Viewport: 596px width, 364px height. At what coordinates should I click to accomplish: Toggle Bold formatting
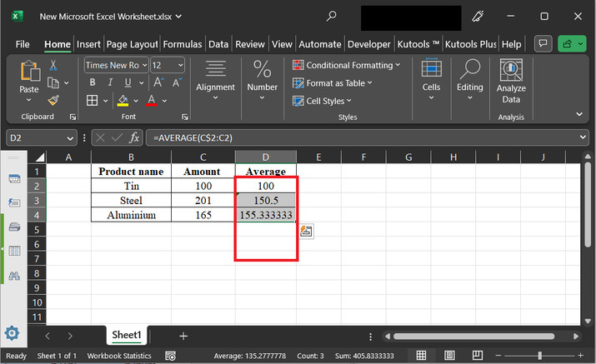coord(92,82)
